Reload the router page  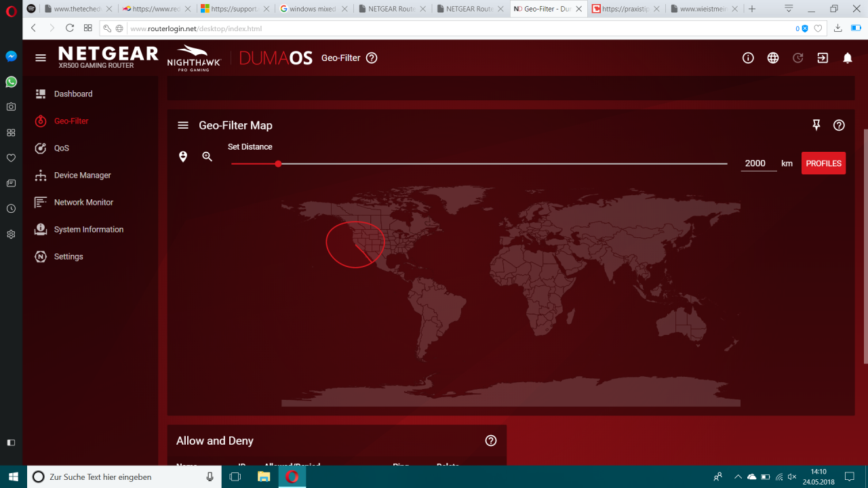[x=70, y=28]
